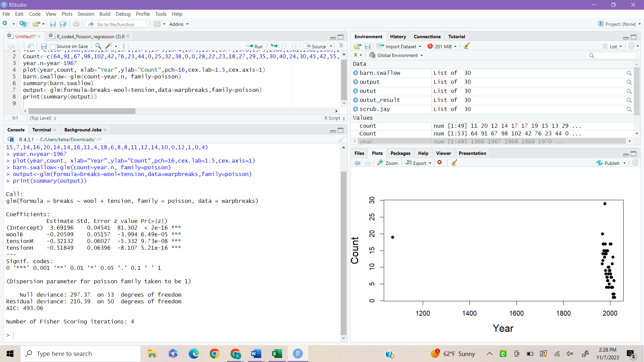The height and width of the screenshot is (362, 644).
Task: Show document outline icon in editor
Action: point(341,46)
